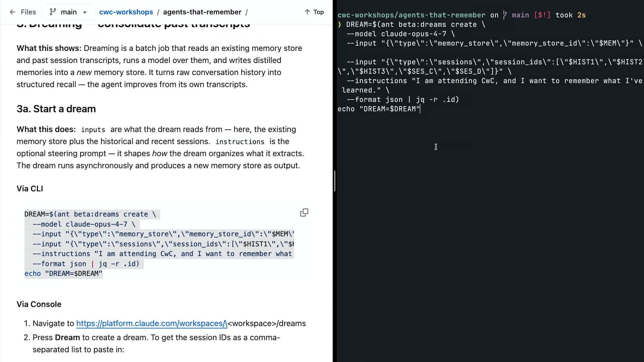Click the up arrow icon beside Top
The width and height of the screenshot is (644, 362).
click(x=307, y=12)
